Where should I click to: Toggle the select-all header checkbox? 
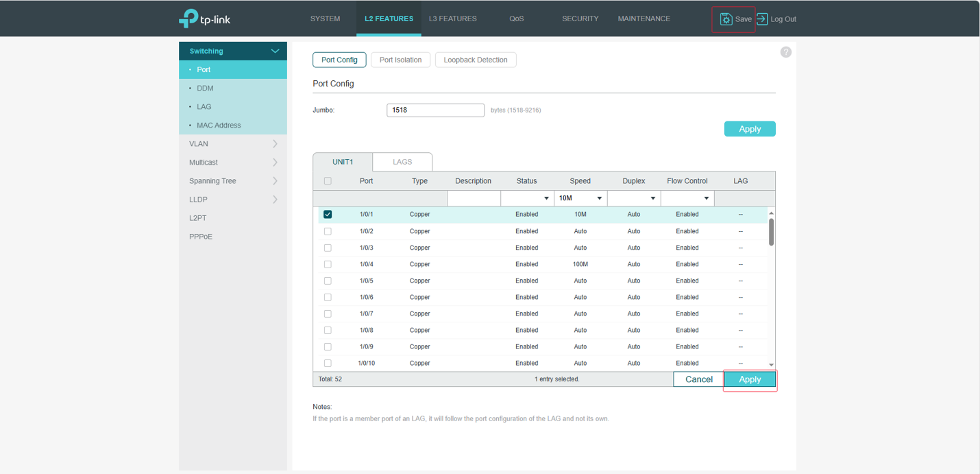pos(328,181)
